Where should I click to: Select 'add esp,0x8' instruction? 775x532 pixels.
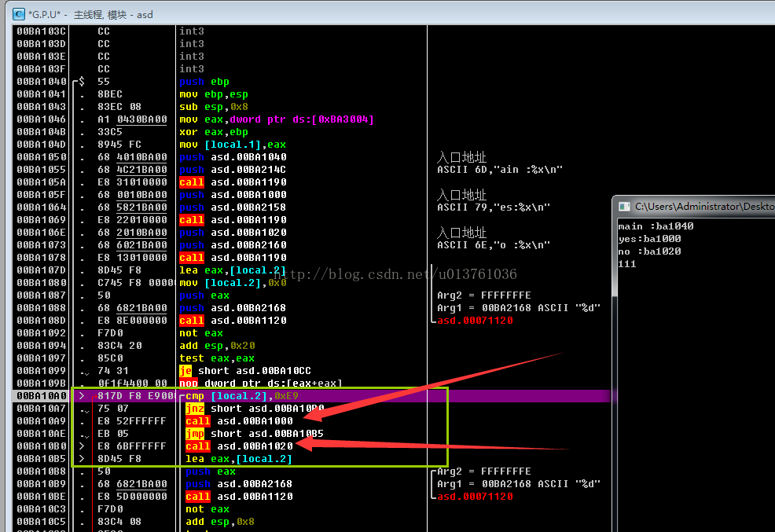[220, 522]
